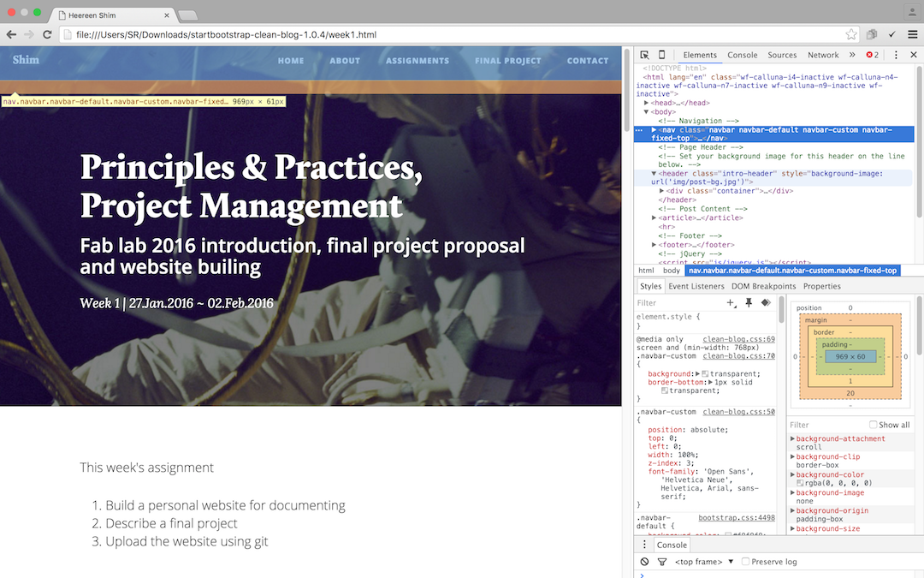
Task: Expand the head element node
Action: click(x=647, y=103)
